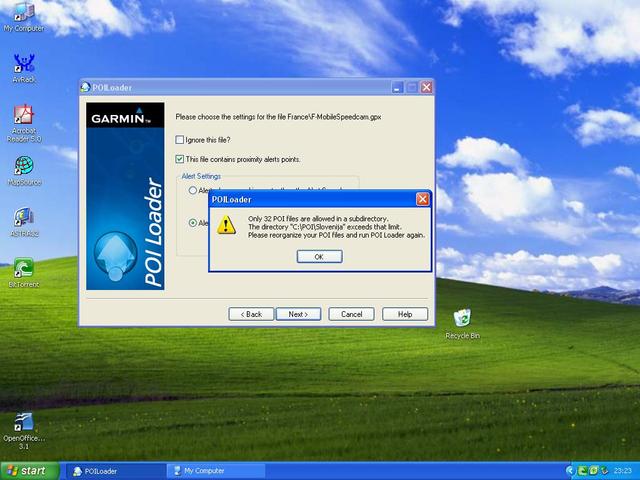Click the Garmin POI Loader banner image

click(x=125, y=196)
